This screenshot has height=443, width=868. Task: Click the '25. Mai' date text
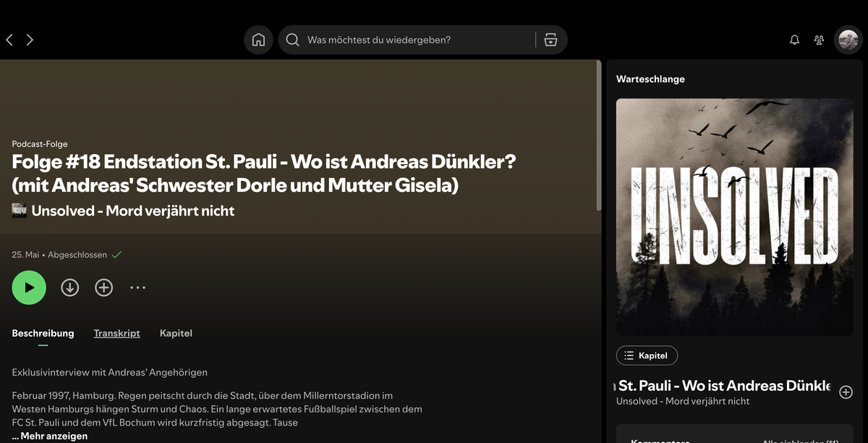25,255
